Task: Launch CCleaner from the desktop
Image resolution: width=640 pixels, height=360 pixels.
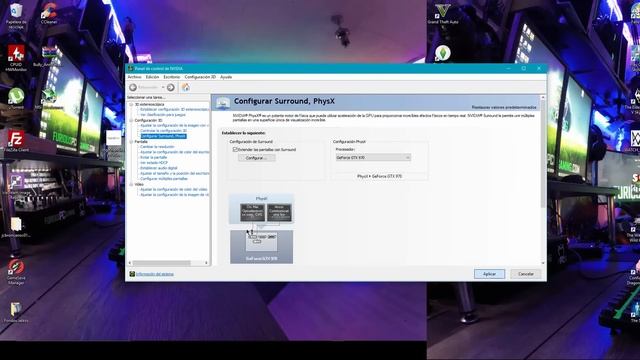Action: click(49, 11)
